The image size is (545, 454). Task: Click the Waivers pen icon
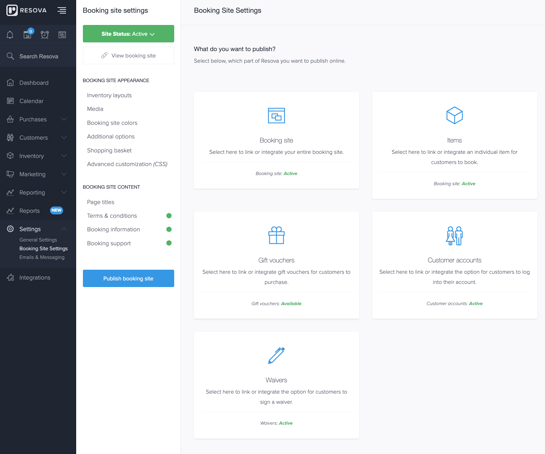[x=276, y=355]
